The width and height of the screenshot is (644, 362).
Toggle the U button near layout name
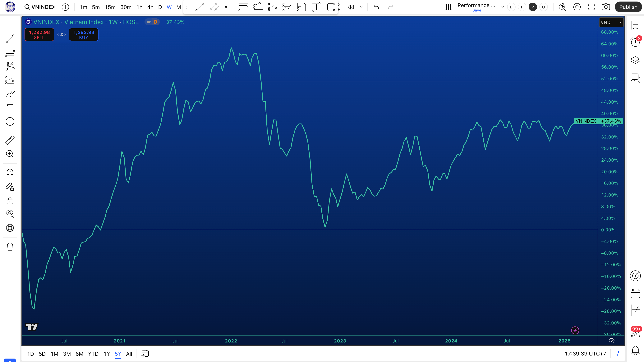(x=543, y=7)
